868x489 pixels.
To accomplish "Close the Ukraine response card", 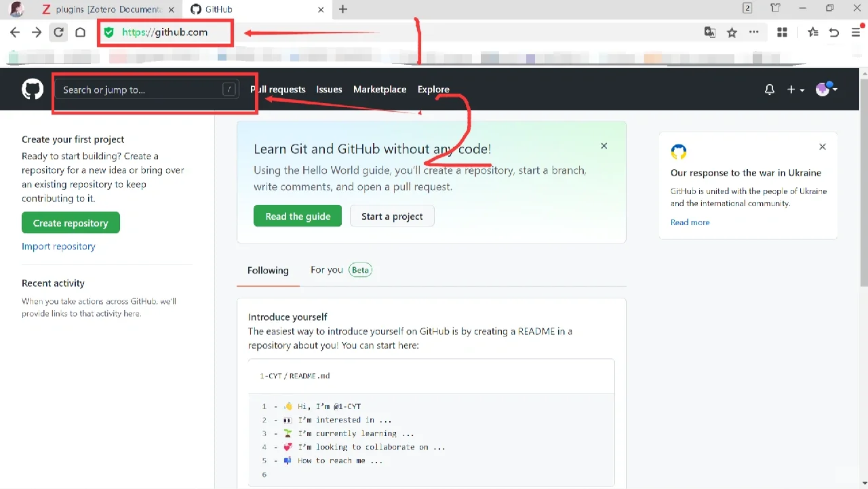I will pyautogui.click(x=823, y=146).
